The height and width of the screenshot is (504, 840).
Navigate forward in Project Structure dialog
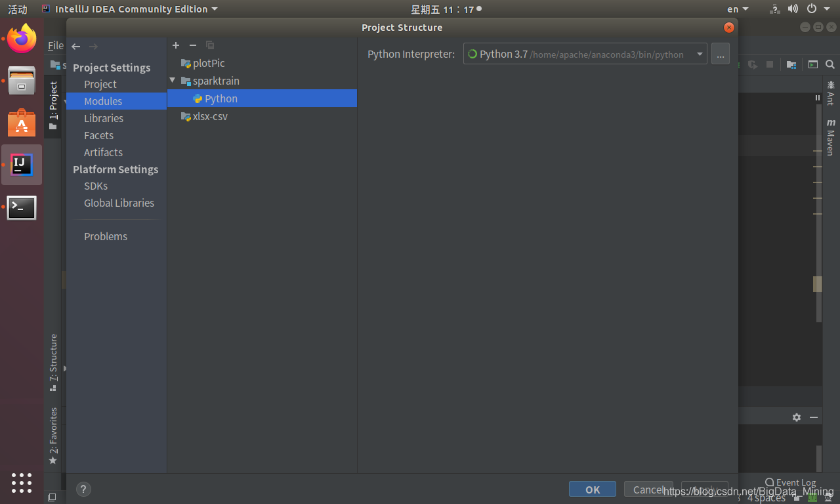pos(93,46)
